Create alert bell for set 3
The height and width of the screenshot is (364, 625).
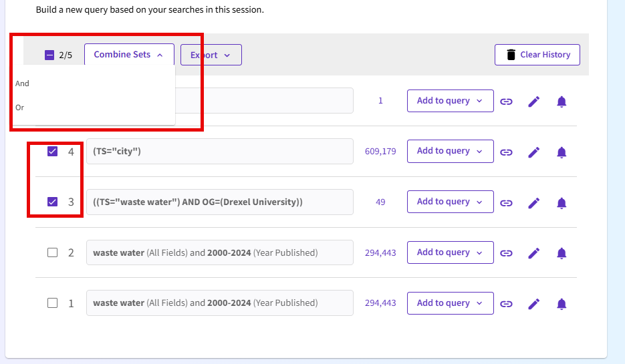(561, 202)
